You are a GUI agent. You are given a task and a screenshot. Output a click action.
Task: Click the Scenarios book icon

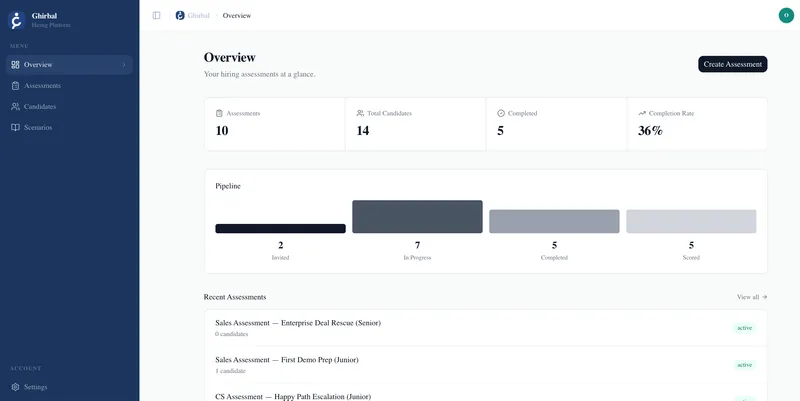point(15,128)
